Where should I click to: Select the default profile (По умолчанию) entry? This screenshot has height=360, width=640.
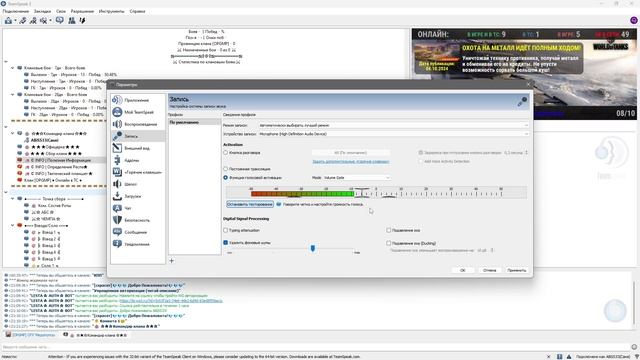(194, 122)
